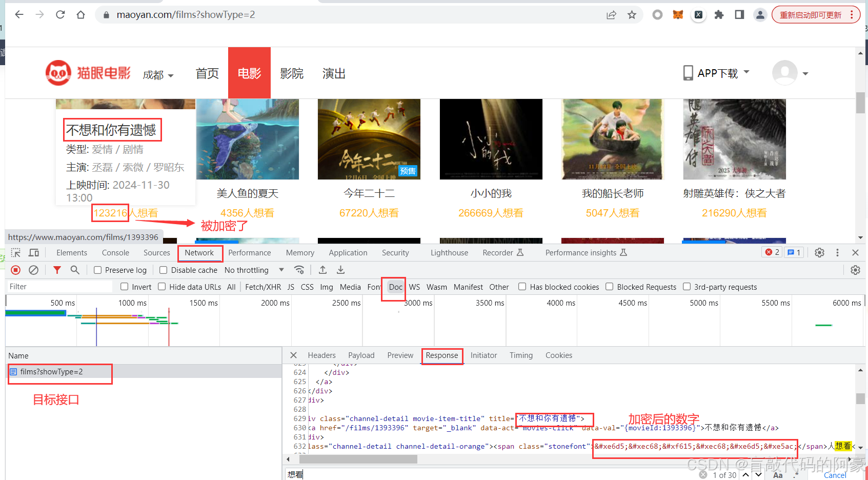Click the share page icon in address bar
The width and height of the screenshot is (868, 480).
pos(611,15)
